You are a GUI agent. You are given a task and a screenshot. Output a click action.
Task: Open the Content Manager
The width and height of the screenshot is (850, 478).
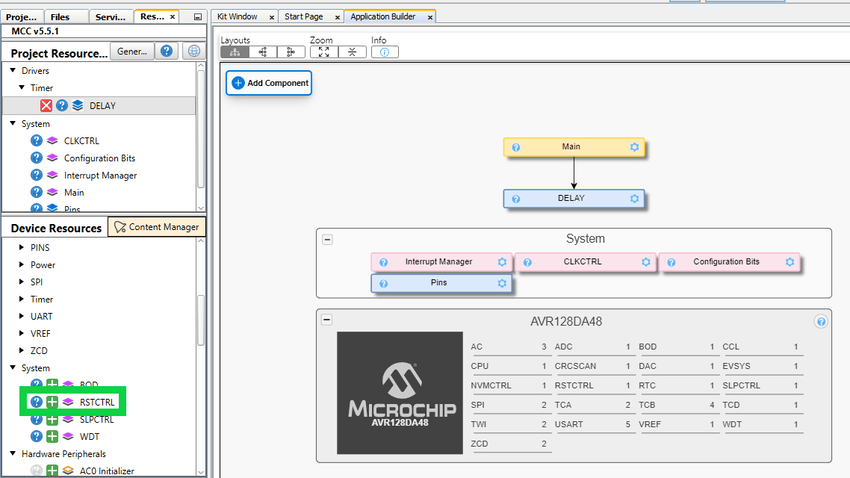coord(157,227)
